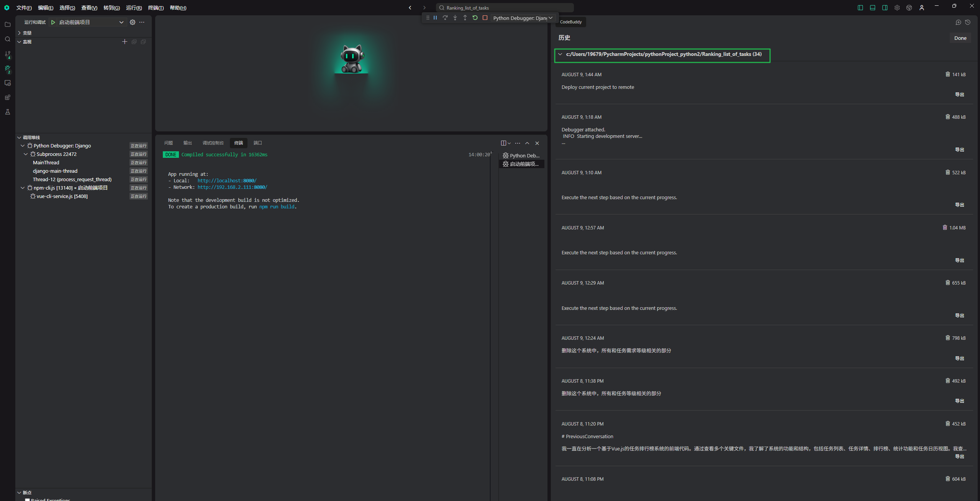Click the step over icon
This screenshot has width=980, height=501.
(x=445, y=18)
